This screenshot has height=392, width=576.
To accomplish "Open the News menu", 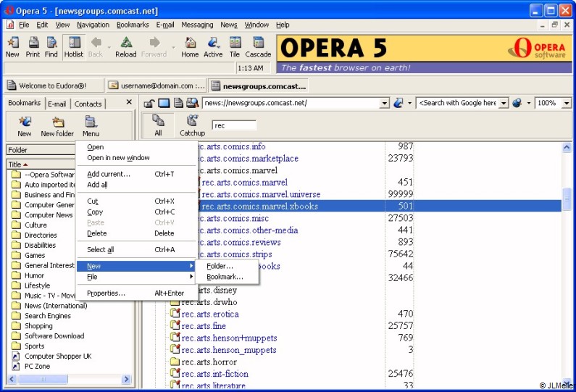I will (x=229, y=25).
